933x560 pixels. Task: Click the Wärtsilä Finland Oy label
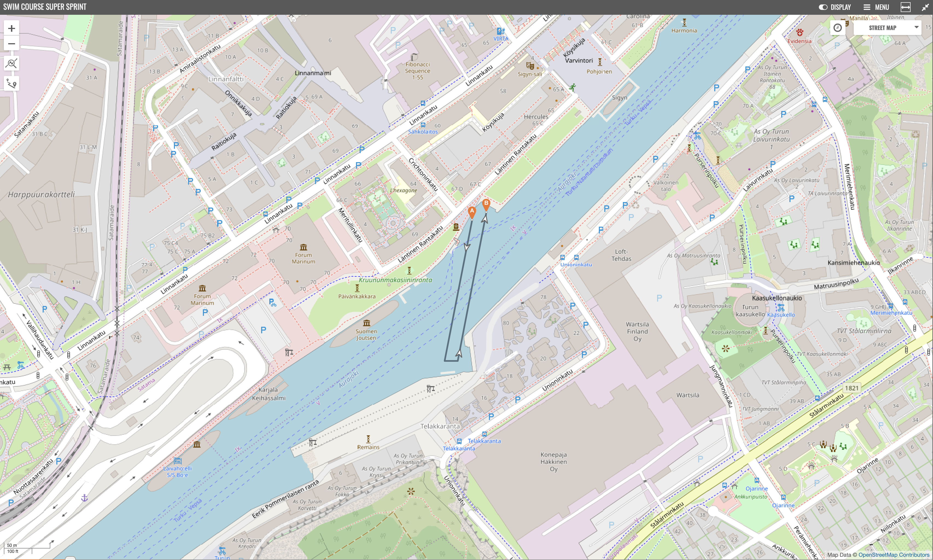click(637, 332)
